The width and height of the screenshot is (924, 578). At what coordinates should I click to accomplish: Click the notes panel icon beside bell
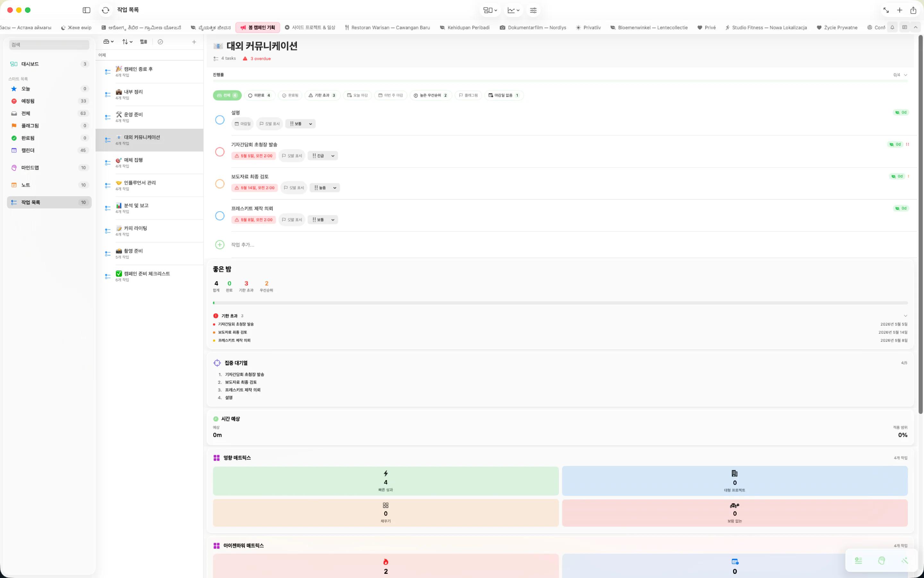click(x=904, y=28)
